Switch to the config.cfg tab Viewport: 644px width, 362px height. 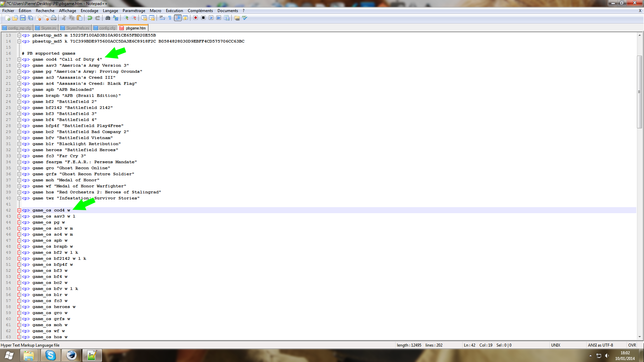(105, 28)
